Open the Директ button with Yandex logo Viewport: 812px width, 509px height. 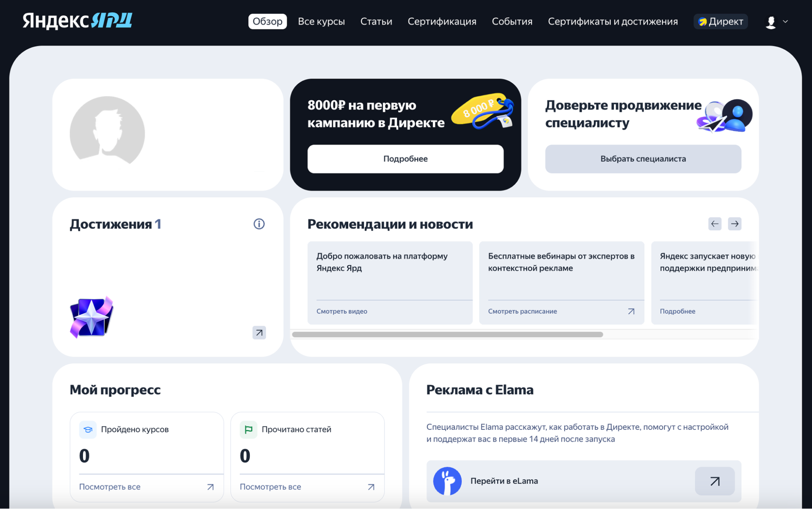click(720, 22)
